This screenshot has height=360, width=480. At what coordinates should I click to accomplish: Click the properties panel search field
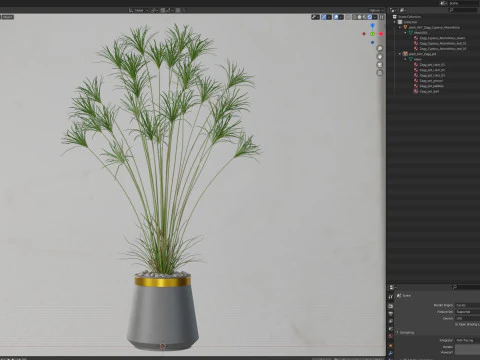click(465, 287)
